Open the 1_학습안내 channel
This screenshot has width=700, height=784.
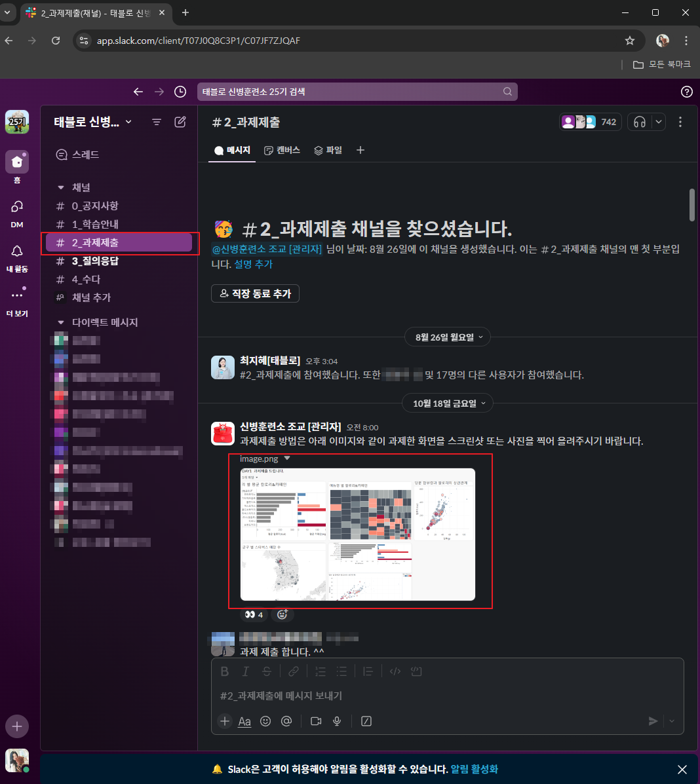119,224
